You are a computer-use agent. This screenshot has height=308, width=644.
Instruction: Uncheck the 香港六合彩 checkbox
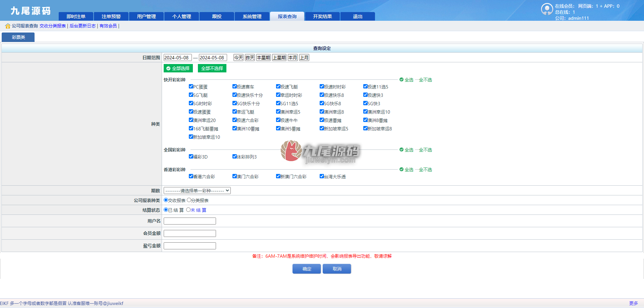click(x=191, y=176)
